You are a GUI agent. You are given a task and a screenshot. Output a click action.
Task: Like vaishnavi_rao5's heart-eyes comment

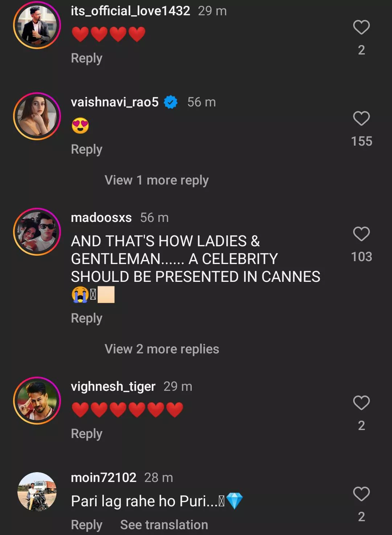[x=361, y=119]
